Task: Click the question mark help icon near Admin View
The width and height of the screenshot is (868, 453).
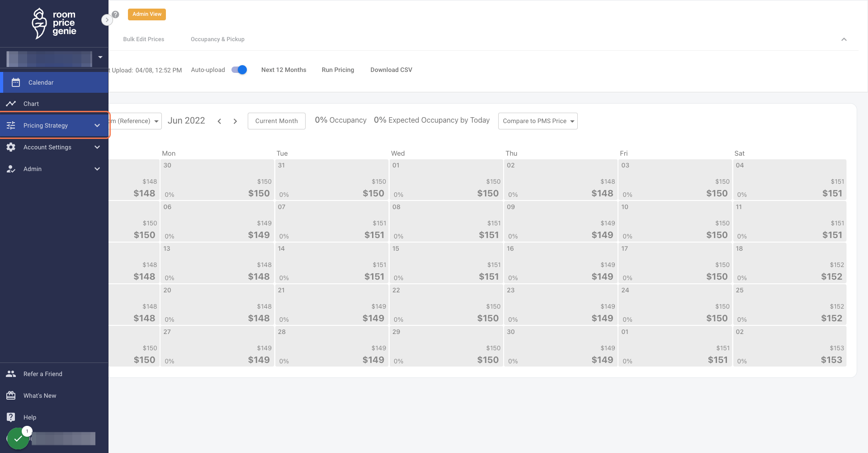Action: pyautogui.click(x=116, y=14)
